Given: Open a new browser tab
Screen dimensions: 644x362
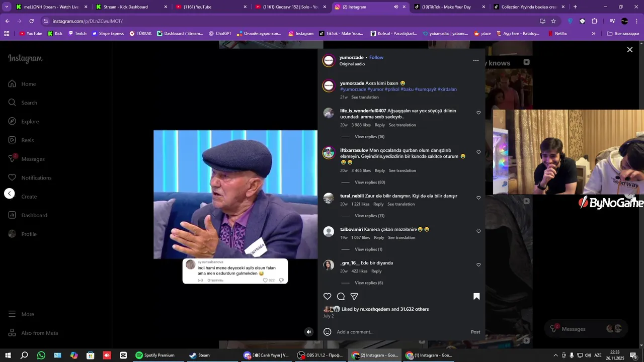Looking at the screenshot, I should pyautogui.click(x=575, y=7).
